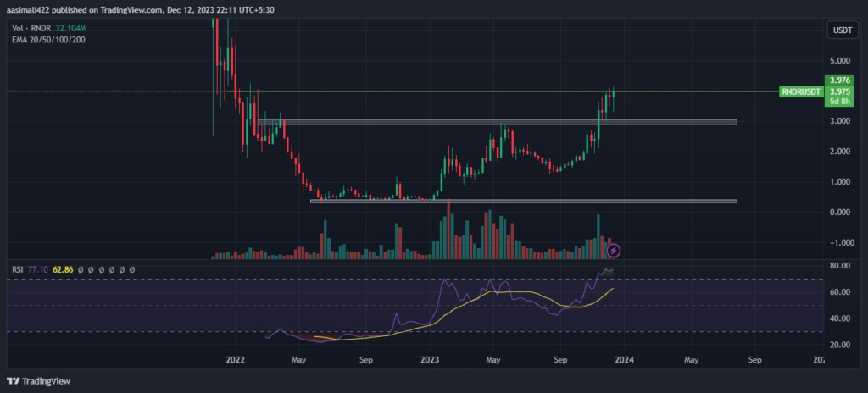The height and width of the screenshot is (393, 868).
Task: Click the 3.976 price tag
Action: tap(840, 80)
